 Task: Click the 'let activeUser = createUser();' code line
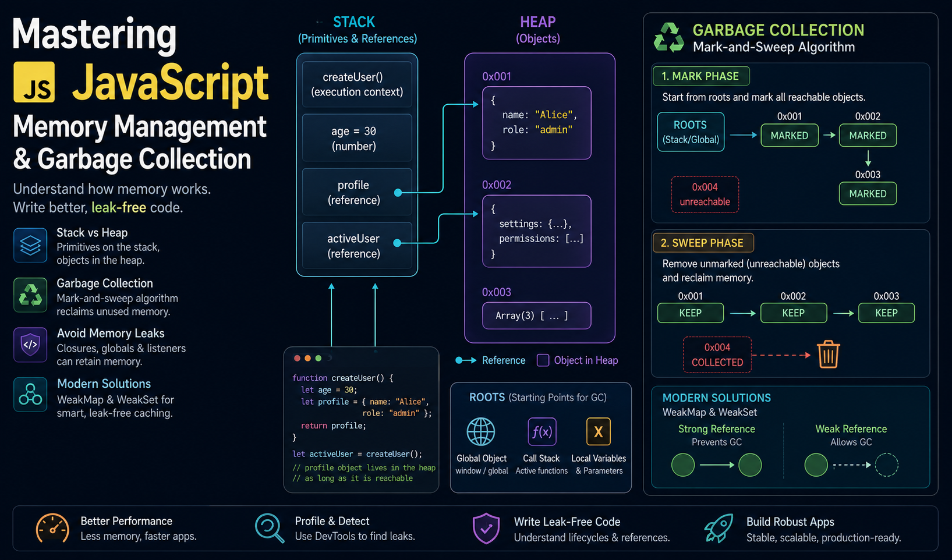(358, 454)
